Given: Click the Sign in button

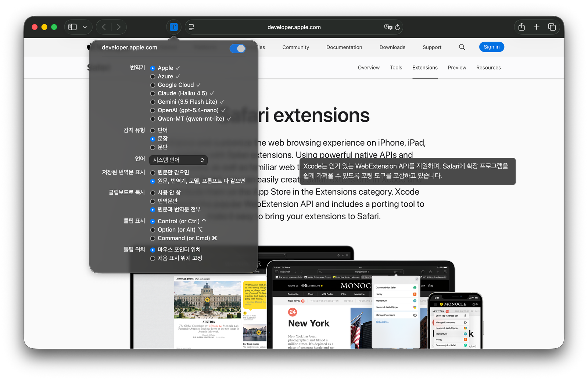Looking at the screenshot, I should pyautogui.click(x=492, y=47).
